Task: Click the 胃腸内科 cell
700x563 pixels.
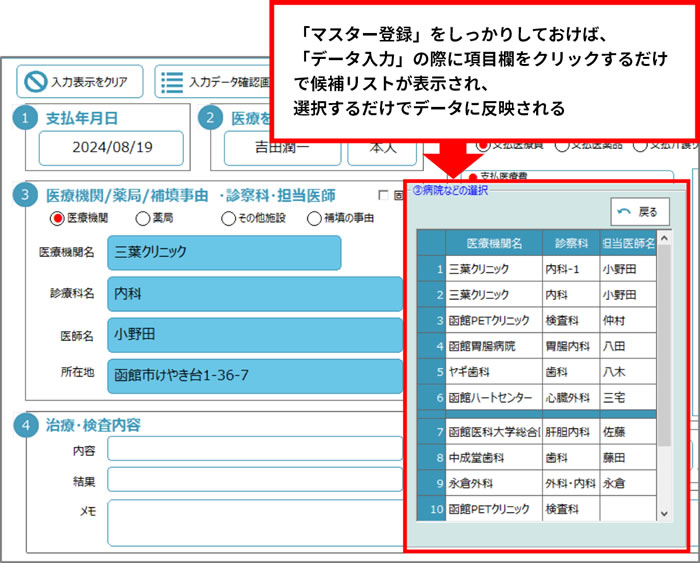Action: 571,346
